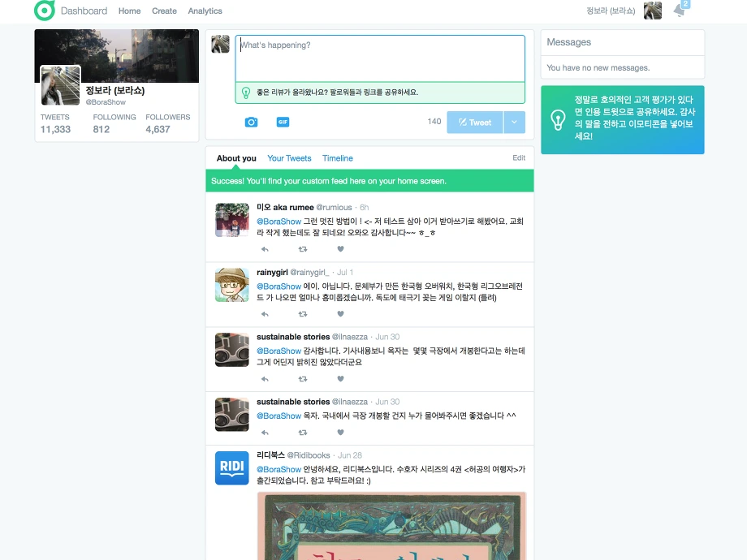View the Tweets count 11,333
The width and height of the screenshot is (747, 560).
(55, 129)
